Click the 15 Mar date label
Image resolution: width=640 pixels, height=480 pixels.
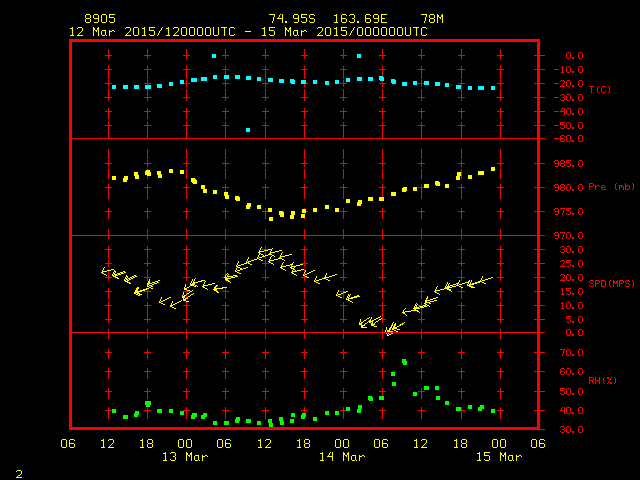pyautogui.click(x=497, y=457)
